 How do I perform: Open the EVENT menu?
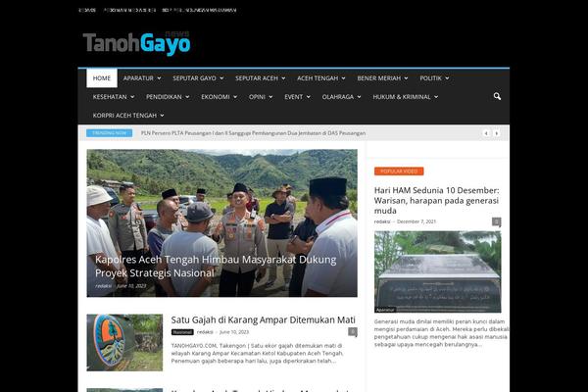[297, 97]
